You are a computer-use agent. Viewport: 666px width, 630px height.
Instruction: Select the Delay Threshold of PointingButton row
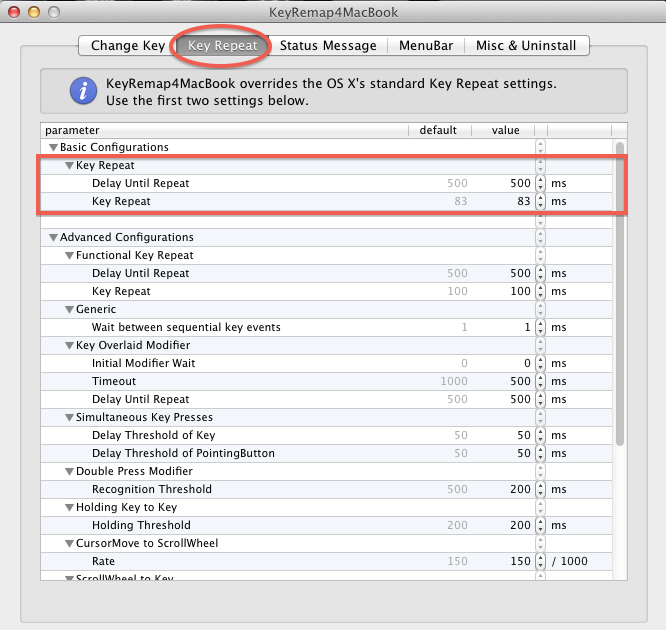tap(326, 453)
